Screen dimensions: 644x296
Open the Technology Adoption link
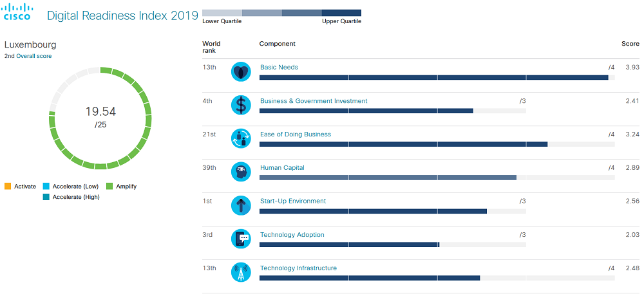(x=292, y=235)
